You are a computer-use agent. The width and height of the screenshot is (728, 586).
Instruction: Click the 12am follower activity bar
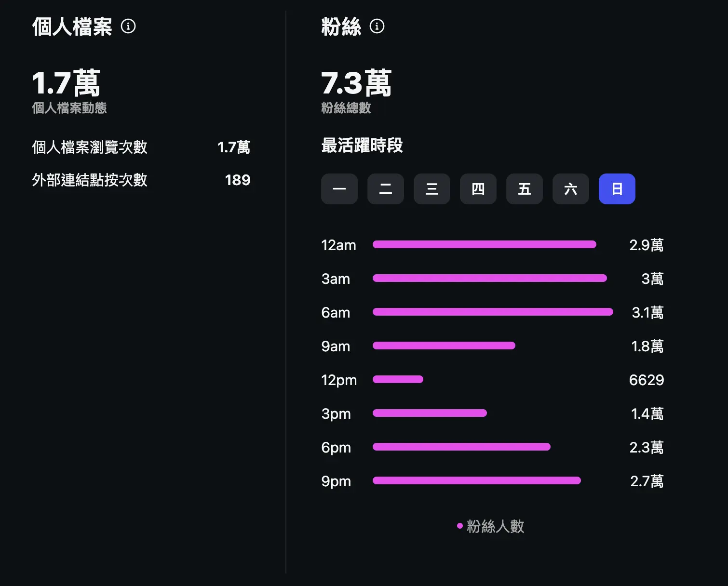[x=485, y=244]
